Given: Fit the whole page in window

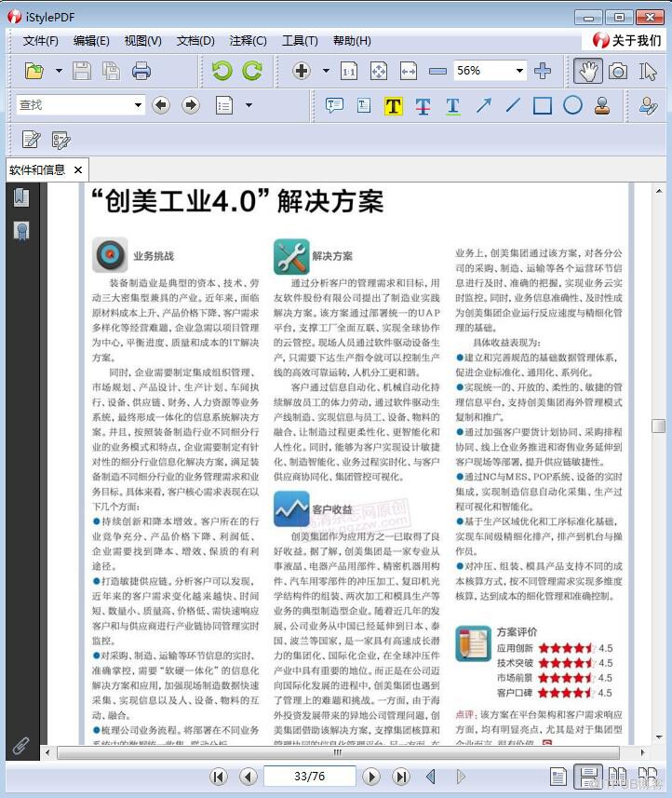Looking at the screenshot, I should pos(379,72).
